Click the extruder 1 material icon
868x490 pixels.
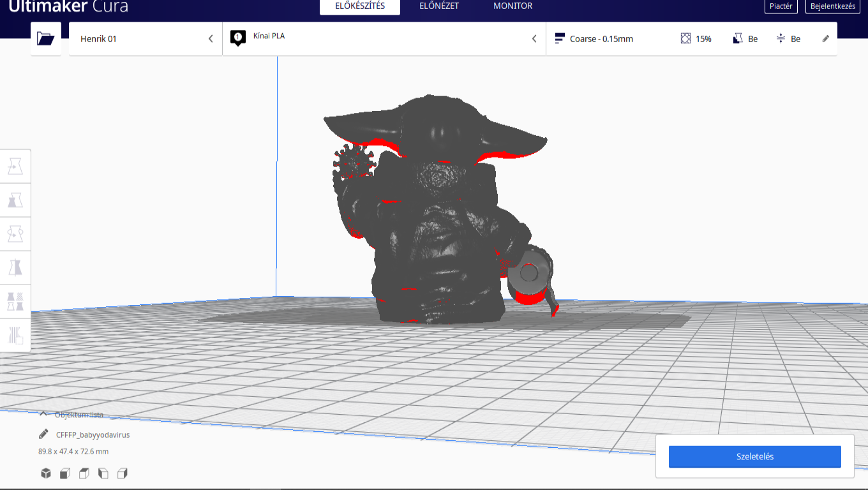[238, 38]
